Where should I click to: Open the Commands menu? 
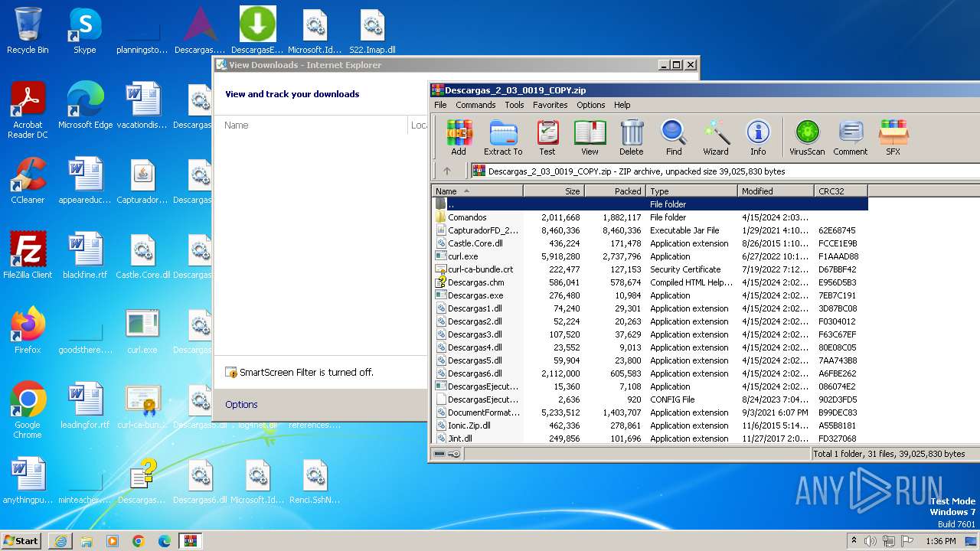(476, 105)
